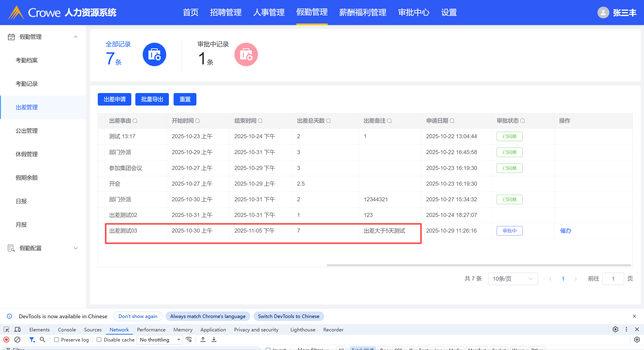
Task: Click the 出差申请 button
Action: point(115,99)
